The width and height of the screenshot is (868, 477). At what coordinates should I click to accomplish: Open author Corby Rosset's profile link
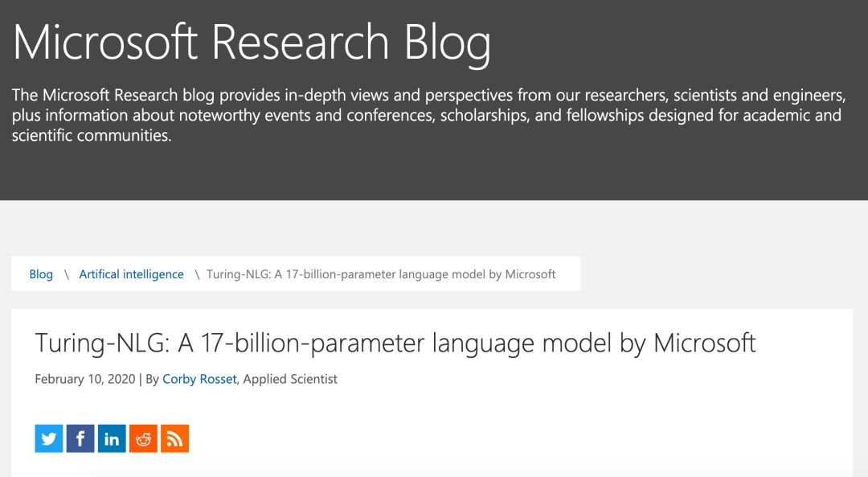point(199,379)
